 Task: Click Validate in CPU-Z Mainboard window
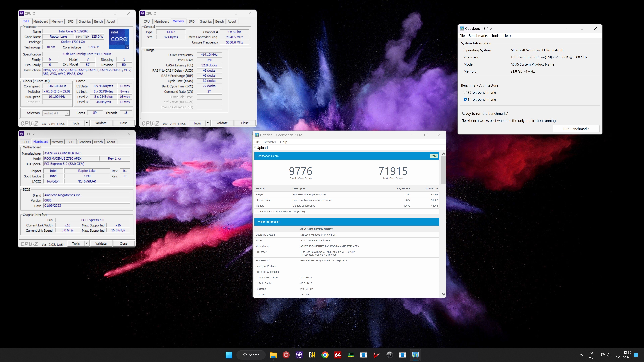click(101, 243)
